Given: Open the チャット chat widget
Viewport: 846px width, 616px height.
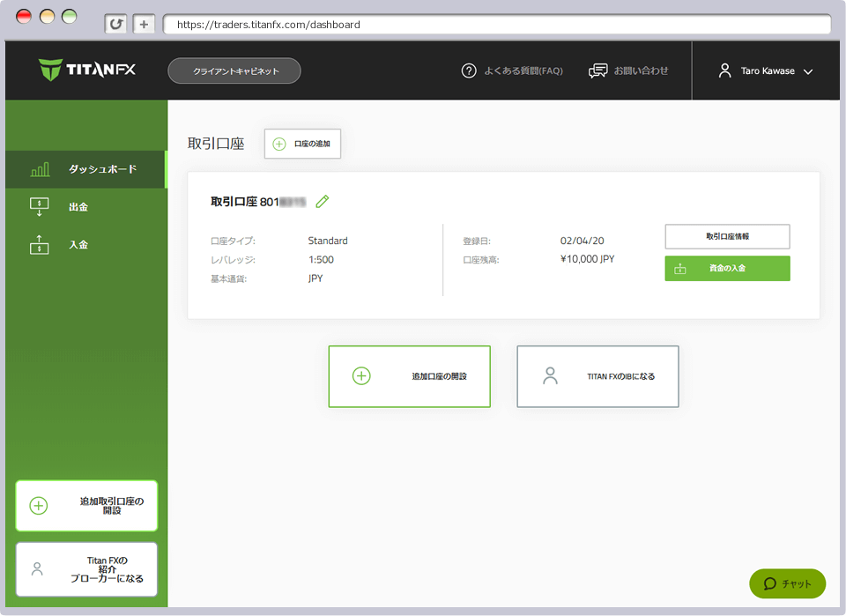Looking at the screenshot, I should (787, 583).
